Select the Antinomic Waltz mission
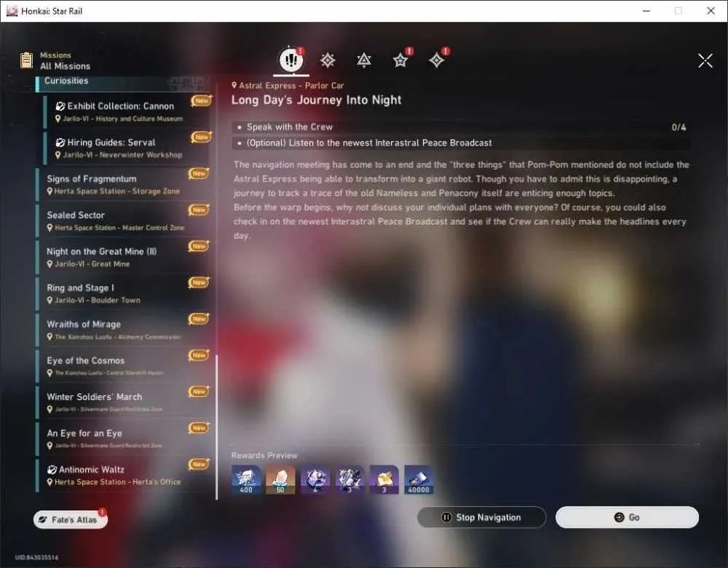The width and height of the screenshot is (728, 568). (122, 475)
